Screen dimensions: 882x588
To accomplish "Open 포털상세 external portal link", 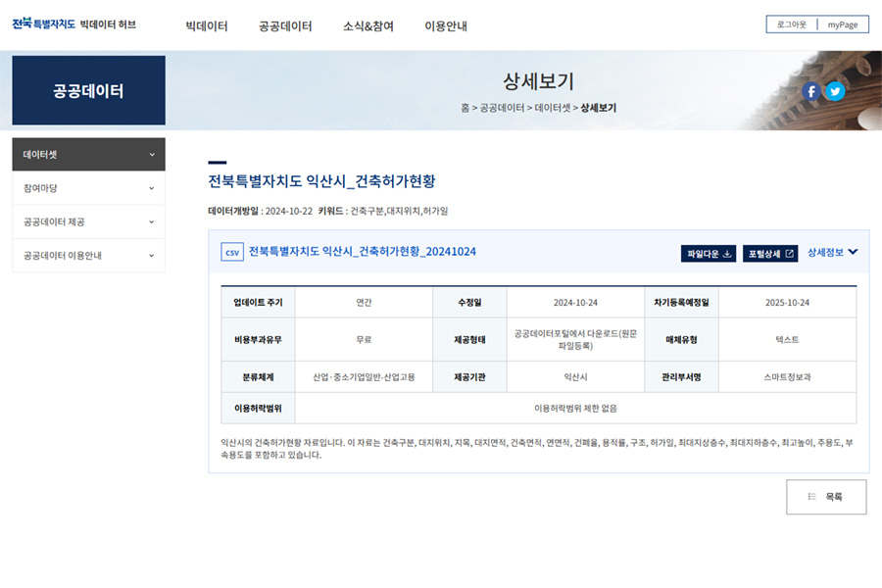I will (x=770, y=254).
